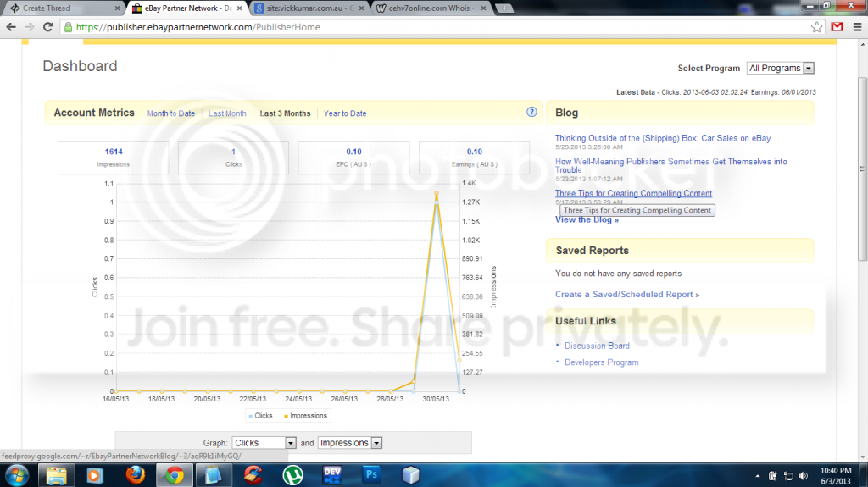Viewport: 868px width, 487px height.
Task: Click the Chrome taskbar icon
Action: pyautogui.click(x=175, y=475)
